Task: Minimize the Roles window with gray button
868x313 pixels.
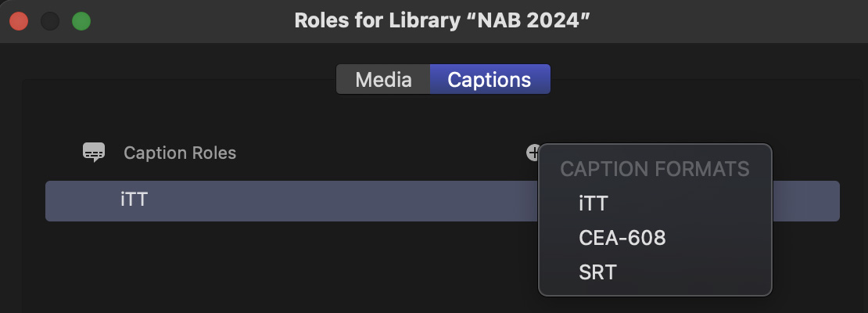Action: 50,21
